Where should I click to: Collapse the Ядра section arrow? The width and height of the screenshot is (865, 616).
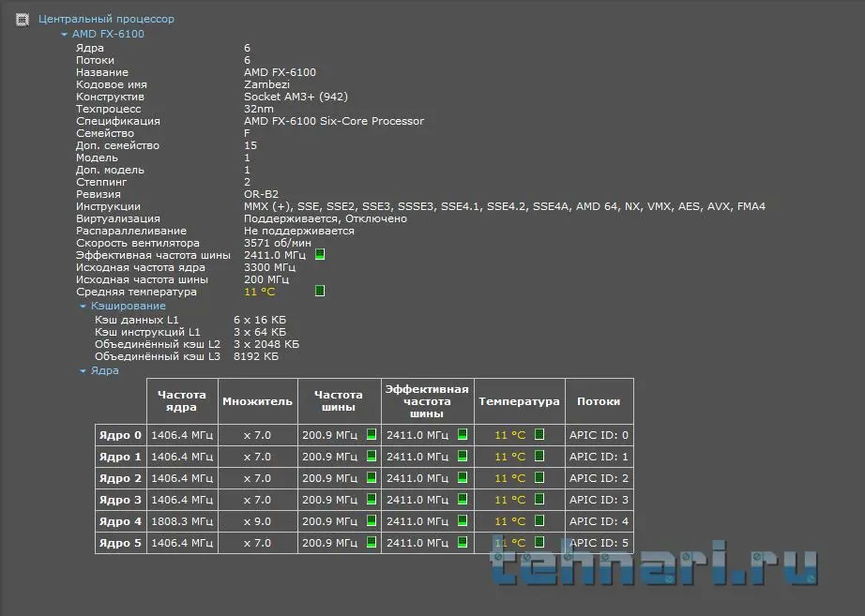[83, 371]
